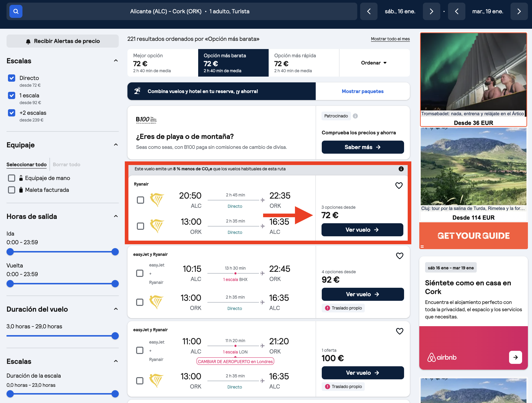Click the Ida departure time slider's right handle
The width and height of the screenshot is (532, 403).
pyautogui.click(x=115, y=252)
